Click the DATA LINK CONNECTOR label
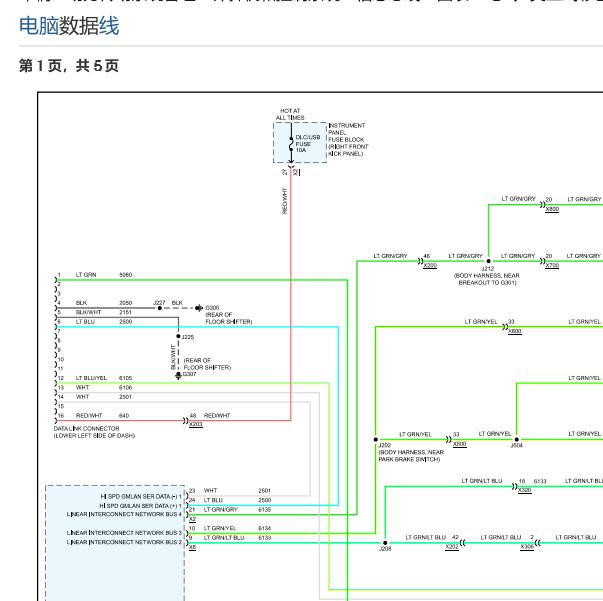603x601 pixels. click(87, 429)
